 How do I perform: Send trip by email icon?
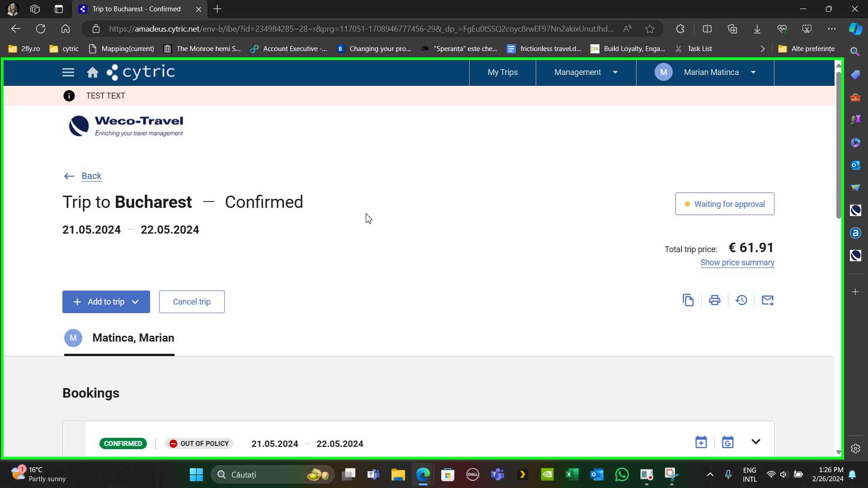point(768,300)
